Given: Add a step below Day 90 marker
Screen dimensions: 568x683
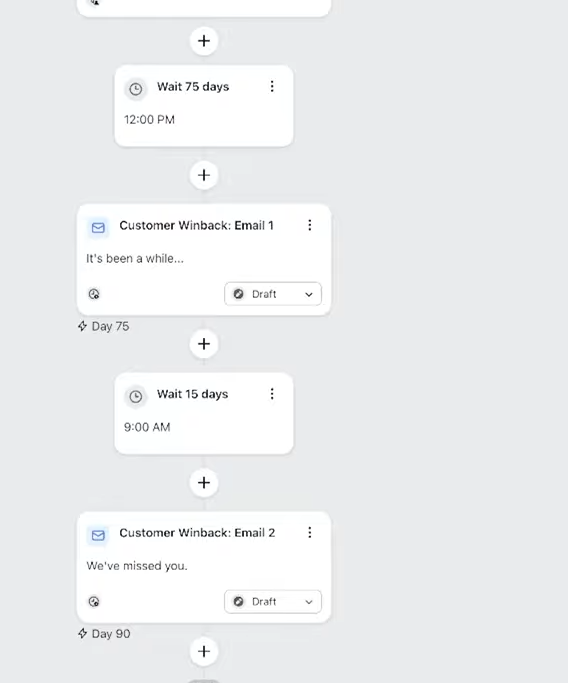Looking at the screenshot, I should click(x=204, y=652).
